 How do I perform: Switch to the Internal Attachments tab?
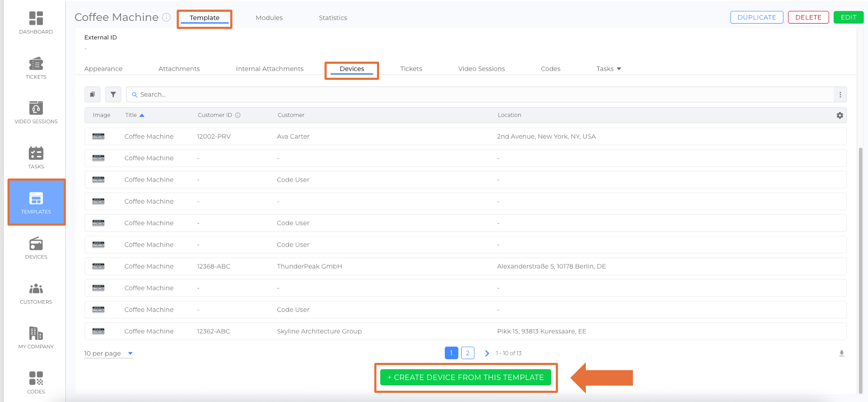pos(269,69)
